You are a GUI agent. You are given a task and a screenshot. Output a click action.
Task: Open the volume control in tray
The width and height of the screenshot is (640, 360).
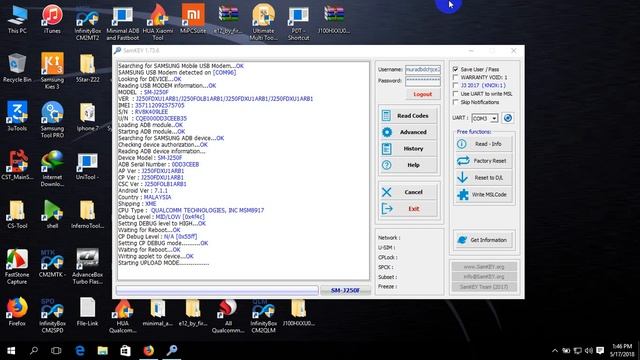589,351
